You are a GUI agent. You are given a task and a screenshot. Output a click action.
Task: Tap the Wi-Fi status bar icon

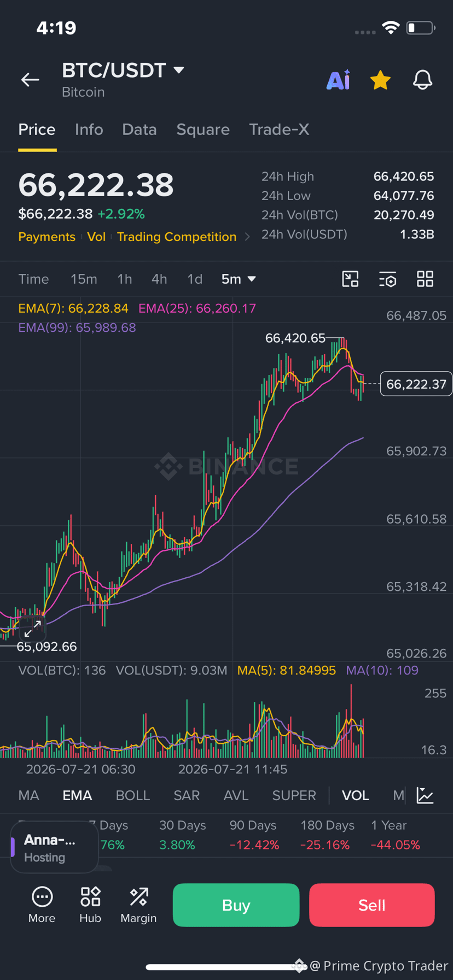point(391,28)
